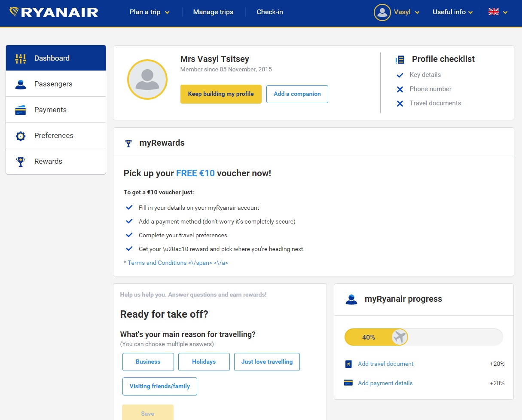Click the airplane icon on progress bar

pos(400,337)
